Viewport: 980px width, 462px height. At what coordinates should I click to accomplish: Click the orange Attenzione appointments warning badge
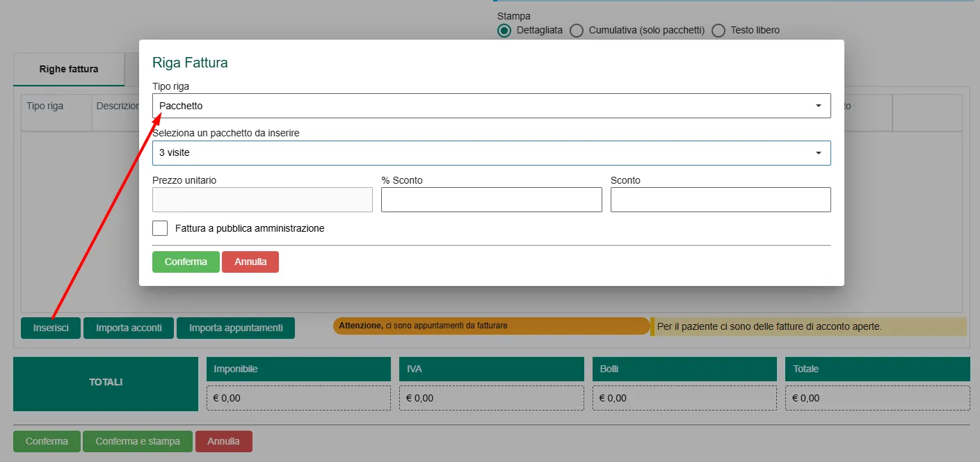[x=491, y=326]
